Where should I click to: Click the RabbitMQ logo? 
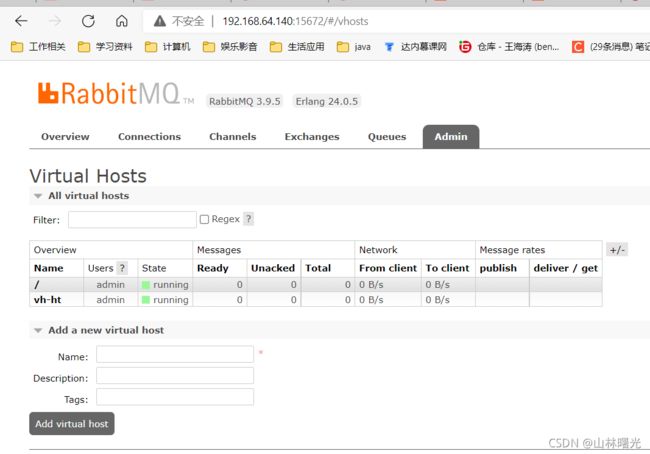109,95
